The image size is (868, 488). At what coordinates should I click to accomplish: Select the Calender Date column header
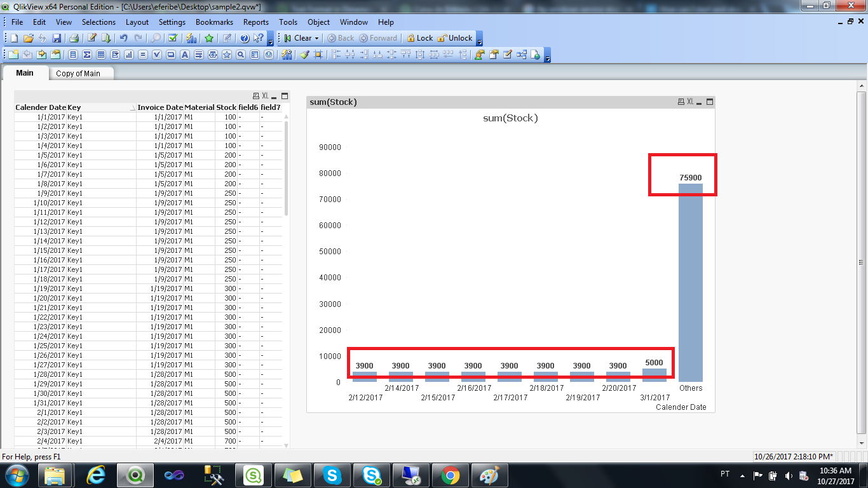40,107
